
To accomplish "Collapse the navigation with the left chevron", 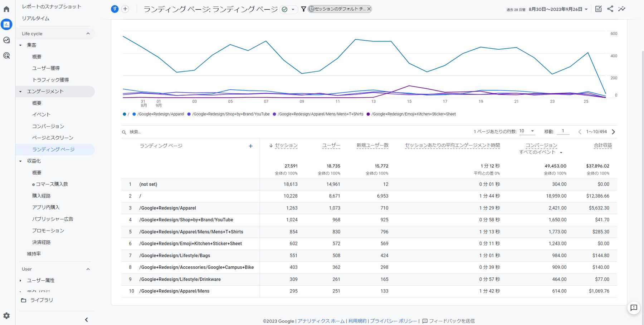I will [86, 320].
